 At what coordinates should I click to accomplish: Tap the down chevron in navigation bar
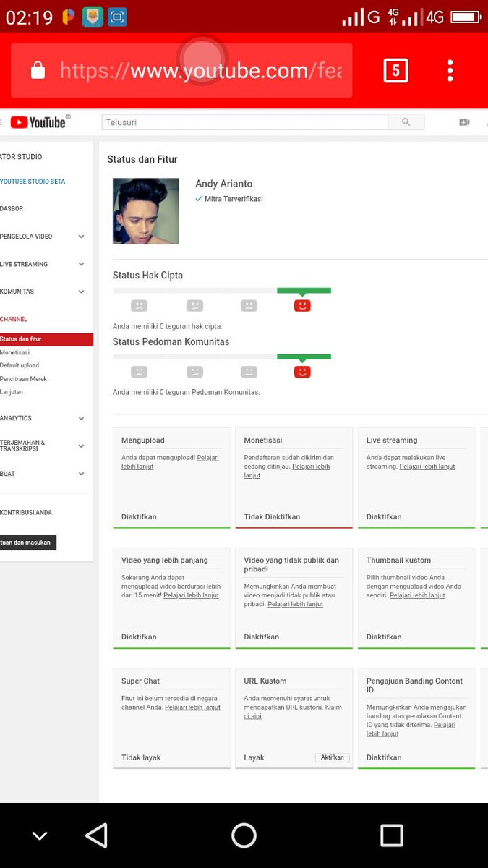[40, 836]
